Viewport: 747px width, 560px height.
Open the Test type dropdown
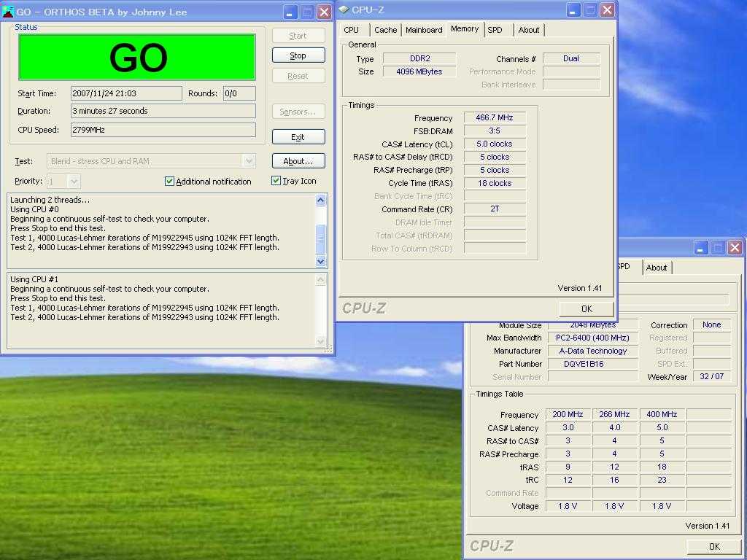[x=249, y=161]
